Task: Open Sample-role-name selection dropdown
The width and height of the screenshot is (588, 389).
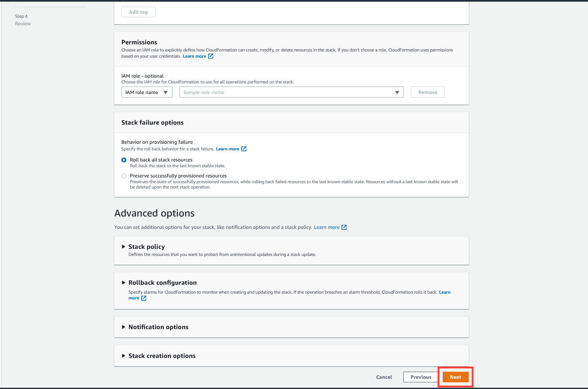Action: coord(291,92)
